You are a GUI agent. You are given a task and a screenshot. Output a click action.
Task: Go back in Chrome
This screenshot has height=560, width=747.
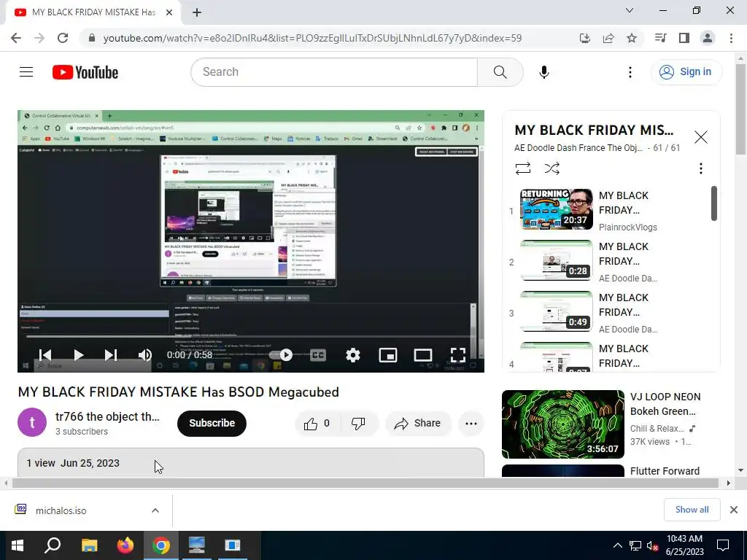click(x=16, y=38)
